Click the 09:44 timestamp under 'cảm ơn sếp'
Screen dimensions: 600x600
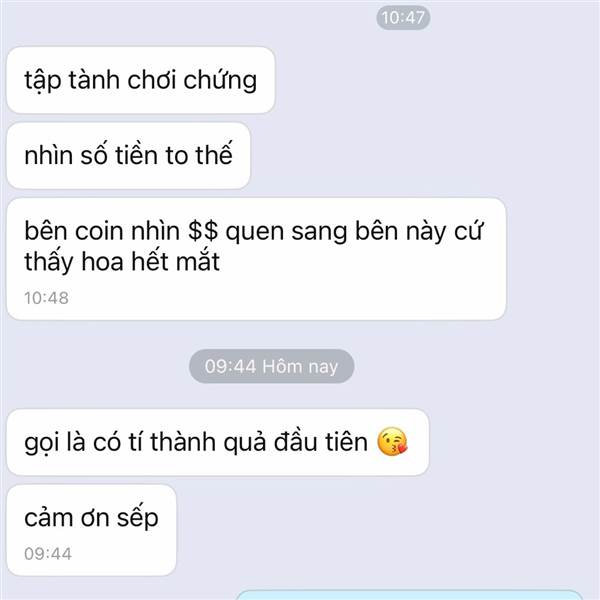(x=48, y=554)
